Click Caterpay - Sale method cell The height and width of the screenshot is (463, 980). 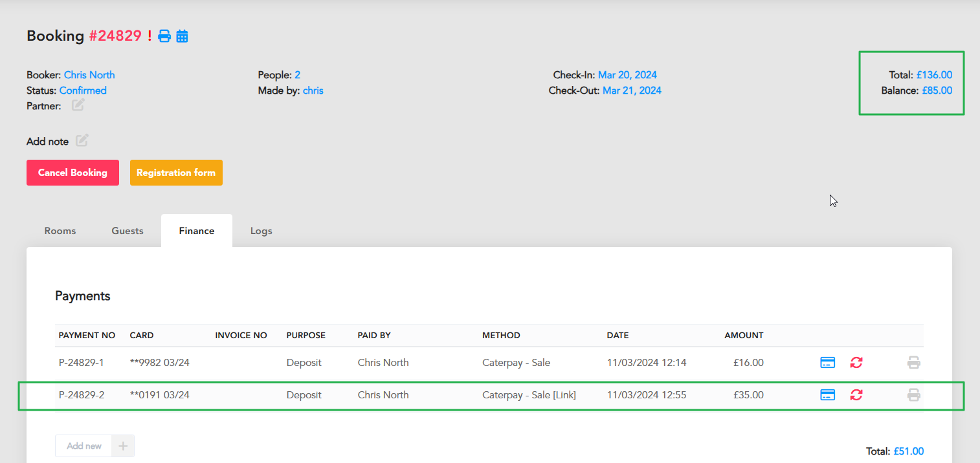click(x=516, y=363)
